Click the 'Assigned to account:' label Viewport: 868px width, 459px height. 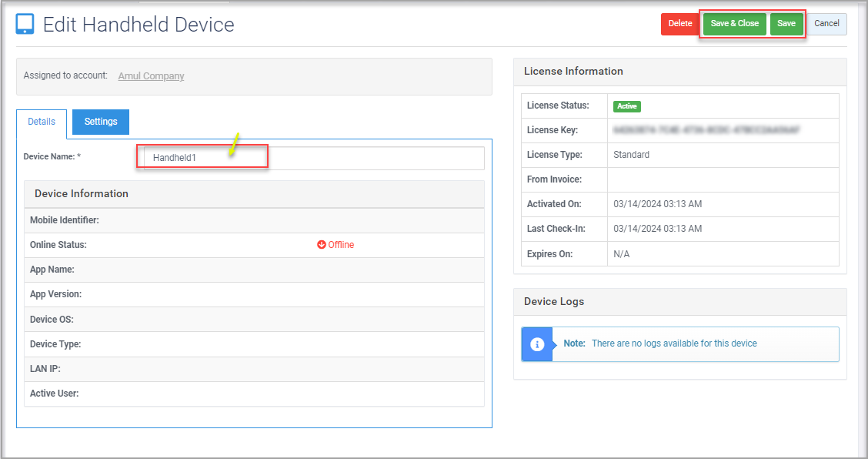[65, 75]
